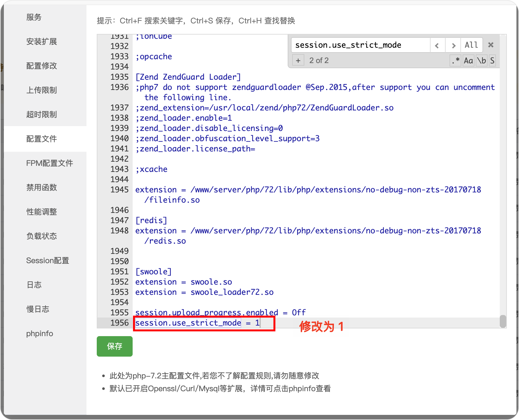Toggle search in selection S

coord(492,61)
